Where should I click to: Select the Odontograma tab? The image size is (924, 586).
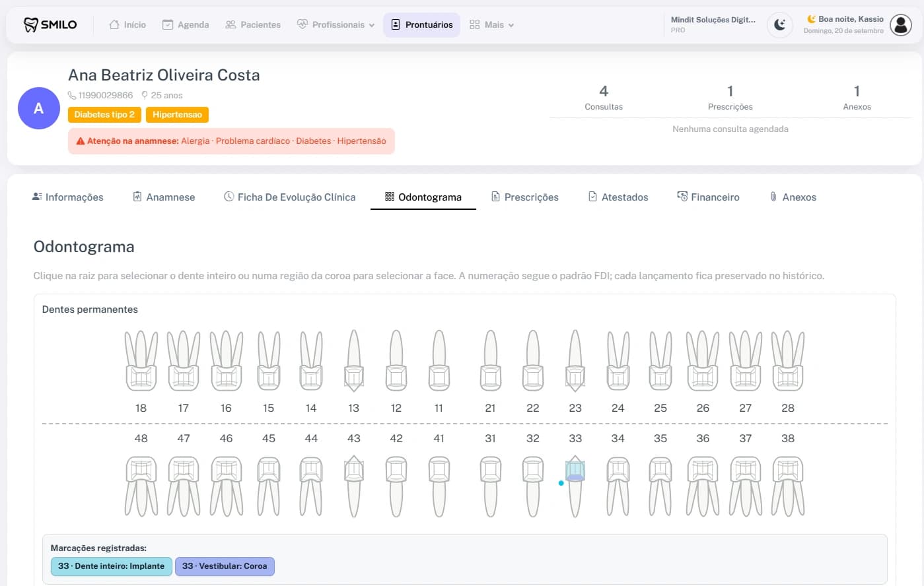423,197
